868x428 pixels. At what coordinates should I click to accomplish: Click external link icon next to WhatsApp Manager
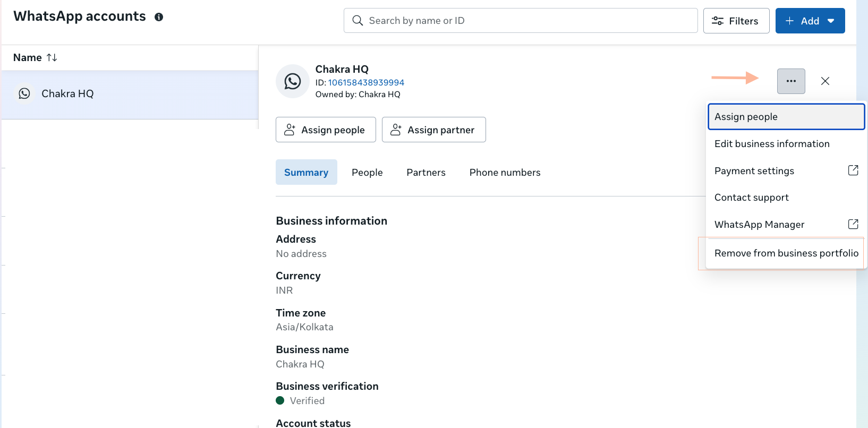[x=853, y=224]
